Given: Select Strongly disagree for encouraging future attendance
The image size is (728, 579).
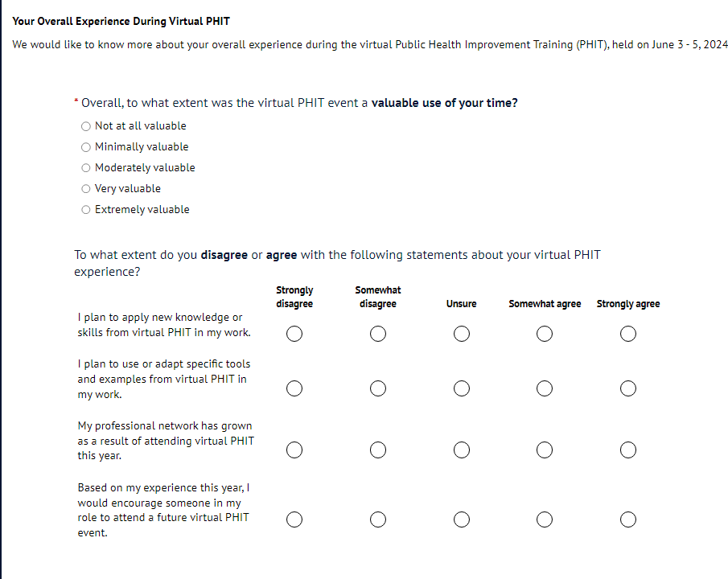Looking at the screenshot, I should coord(294,519).
